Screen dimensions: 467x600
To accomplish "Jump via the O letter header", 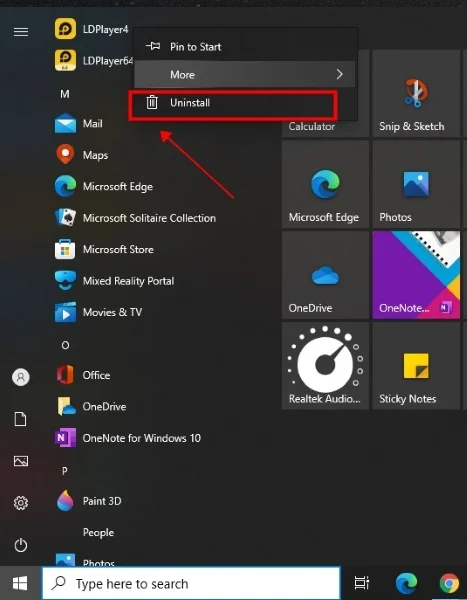I will [65, 345].
